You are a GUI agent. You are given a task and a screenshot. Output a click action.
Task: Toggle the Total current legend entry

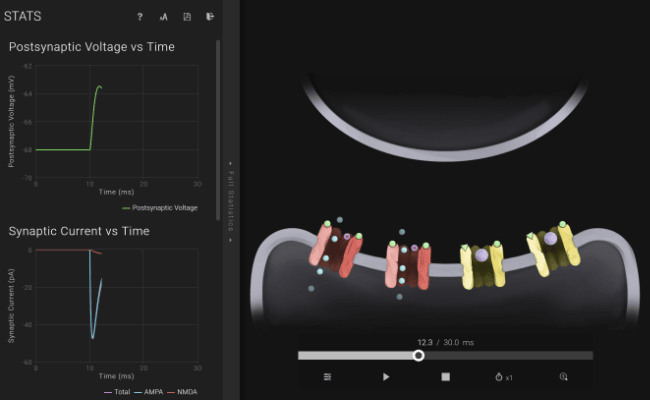click(119, 392)
